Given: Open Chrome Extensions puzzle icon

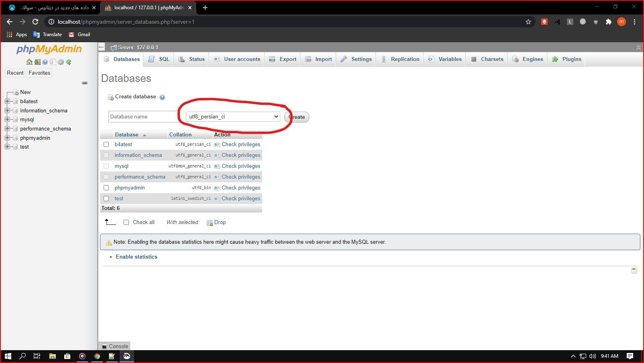Looking at the screenshot, I should click(x=608, y=22).
